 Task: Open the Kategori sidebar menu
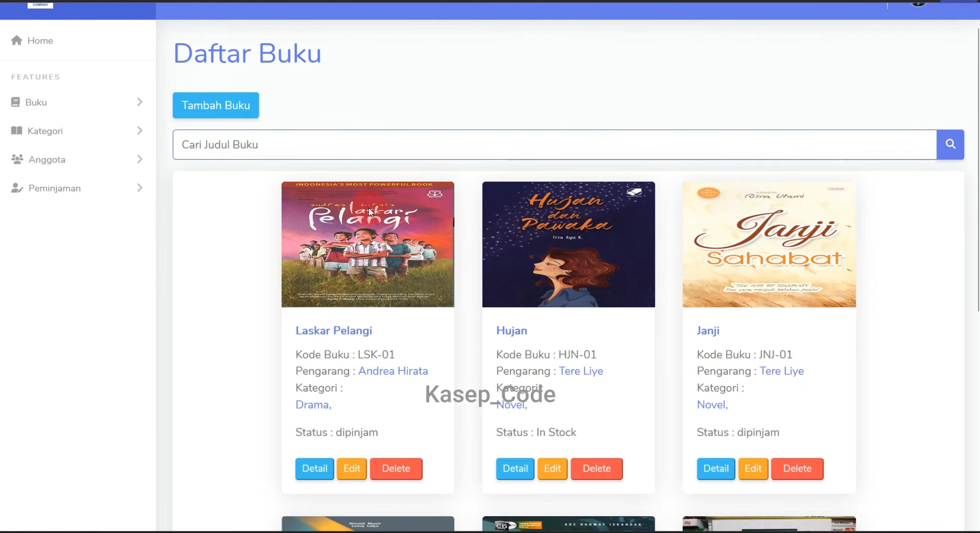coord(78,131)
